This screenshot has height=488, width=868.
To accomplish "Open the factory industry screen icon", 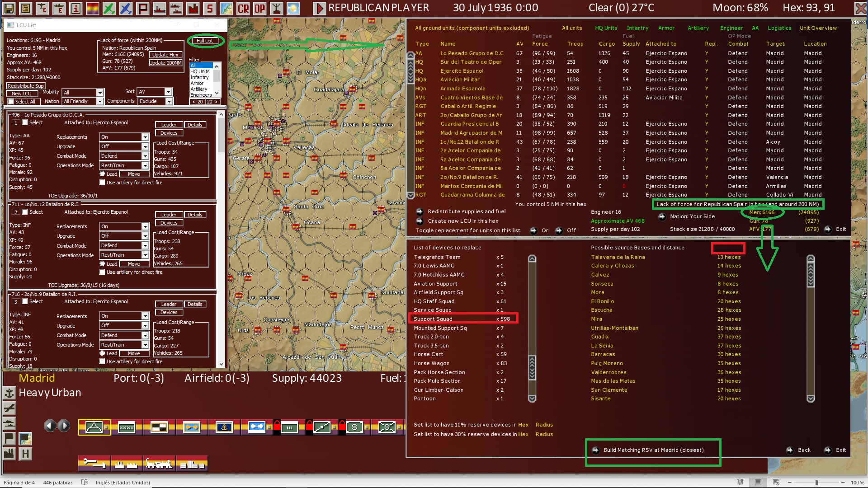I will pos(192,8).
